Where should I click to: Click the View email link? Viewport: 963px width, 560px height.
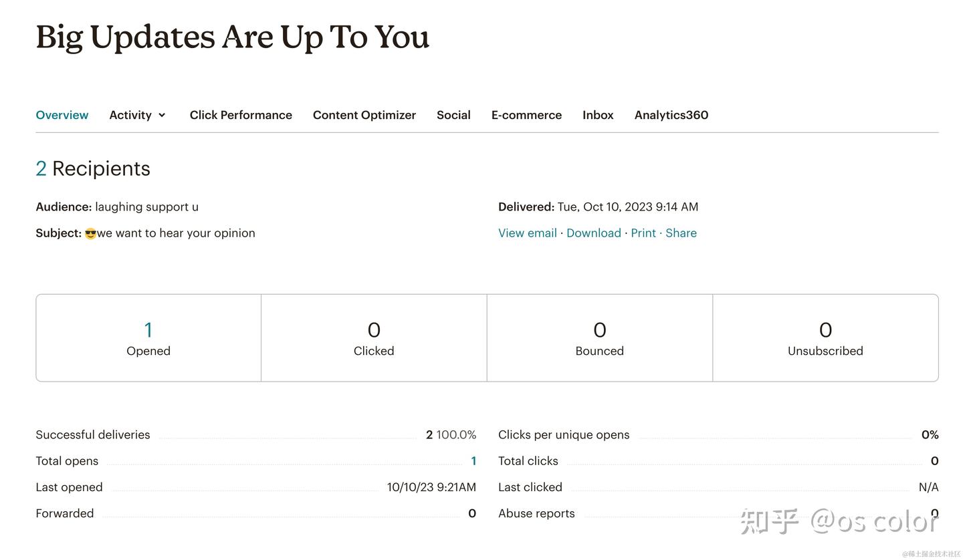527,233
